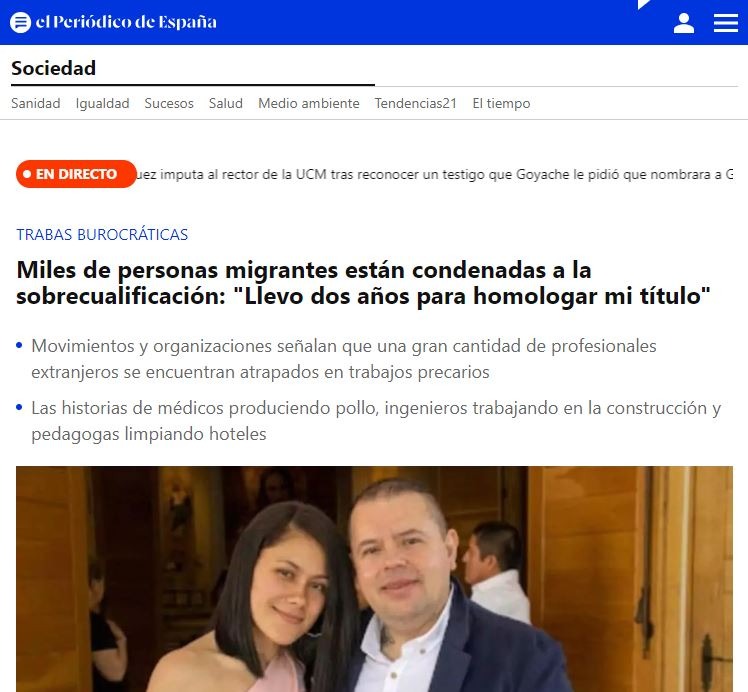Open the Sociedad section heading
This screenshot has width=748, height=692.
53,68
